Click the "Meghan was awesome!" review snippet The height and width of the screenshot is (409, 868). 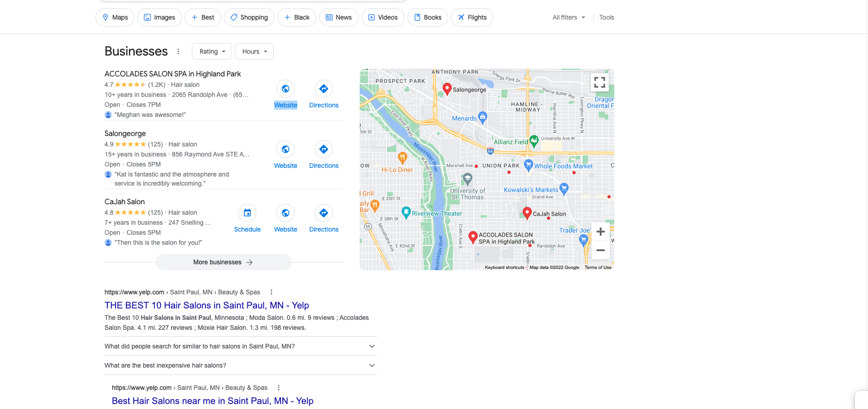pyautogui.click(x=150, y=115)
